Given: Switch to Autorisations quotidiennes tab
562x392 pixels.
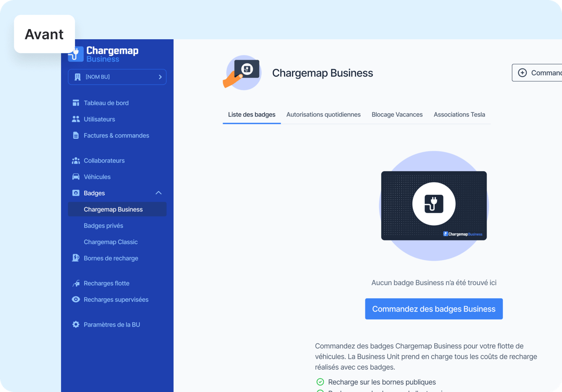Looking at the screenshot, I should [323, 115].
